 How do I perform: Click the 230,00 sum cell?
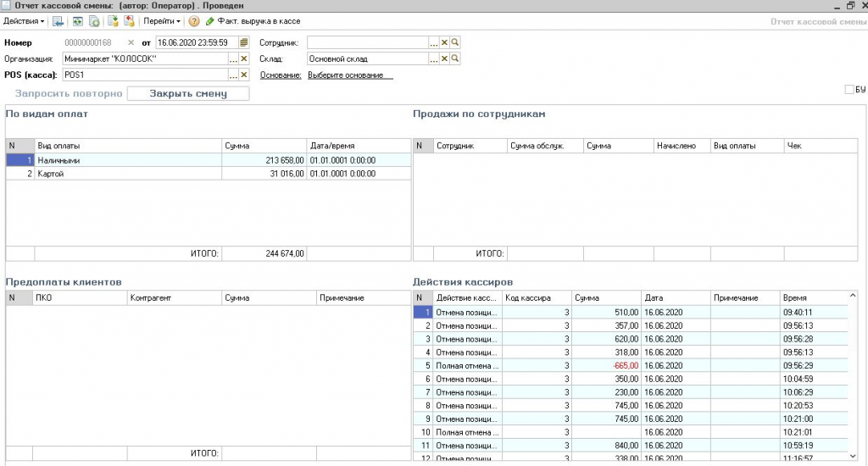coord(606,392)
